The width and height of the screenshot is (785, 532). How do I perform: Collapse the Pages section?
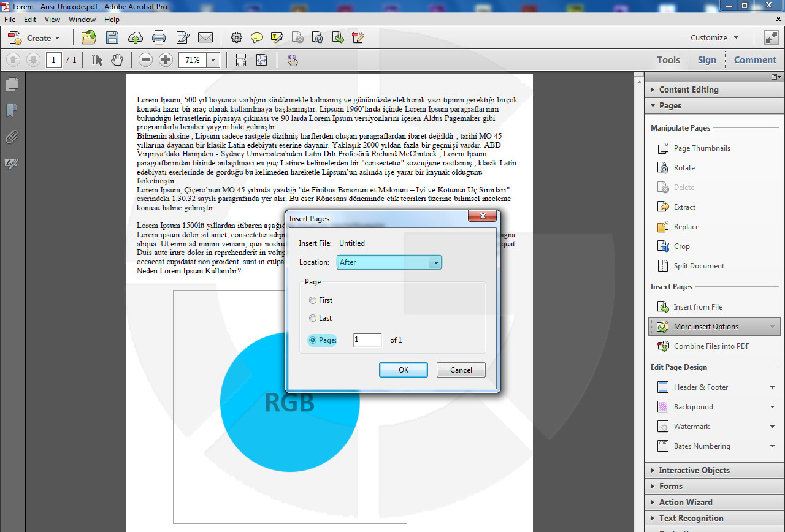point(714,105)
